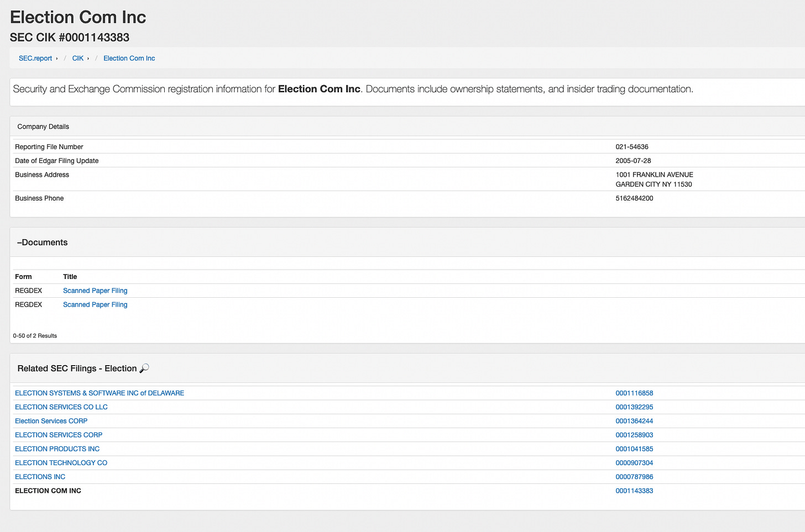Open ELECTIONS INC link
The image size is (805, 532).
(40, 477)
